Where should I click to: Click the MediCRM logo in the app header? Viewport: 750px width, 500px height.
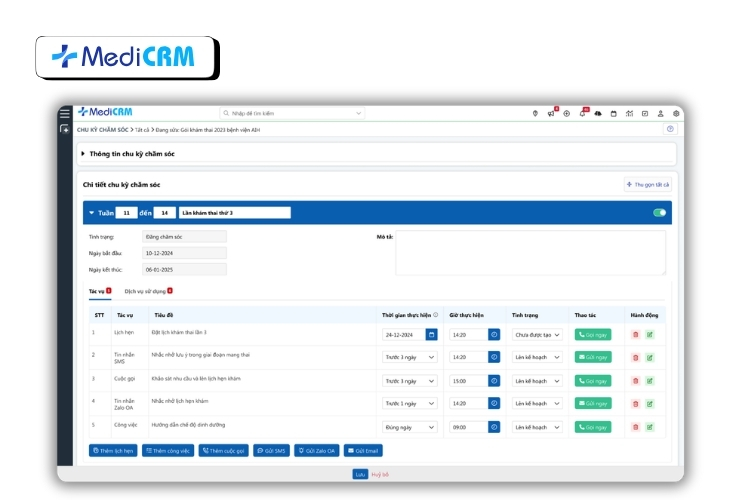point(105,112)
